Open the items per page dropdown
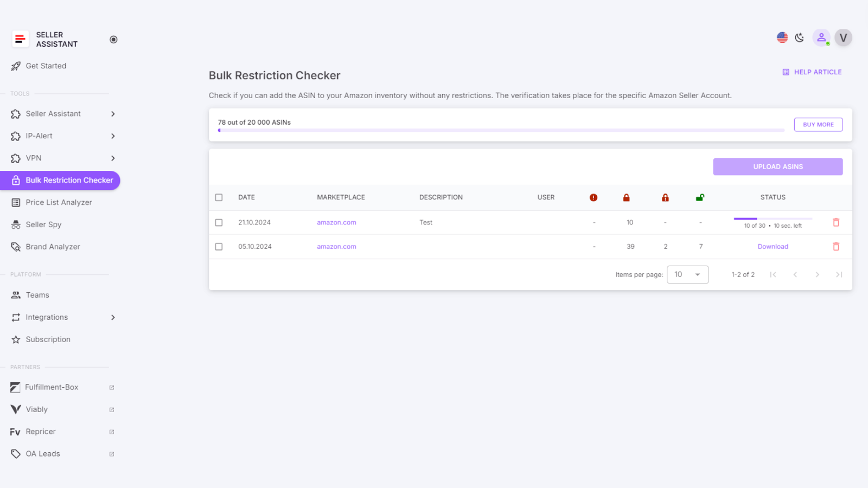 point(687,274)
